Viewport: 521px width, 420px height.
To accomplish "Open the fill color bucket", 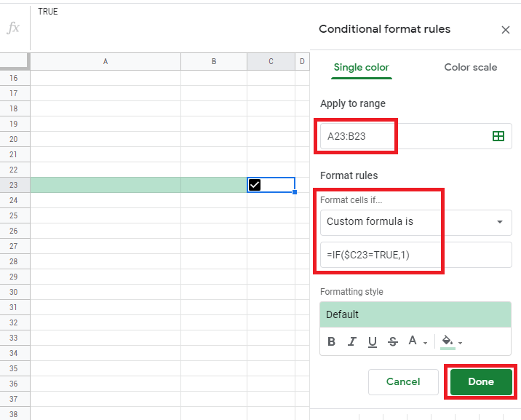I will coord(448,341).
